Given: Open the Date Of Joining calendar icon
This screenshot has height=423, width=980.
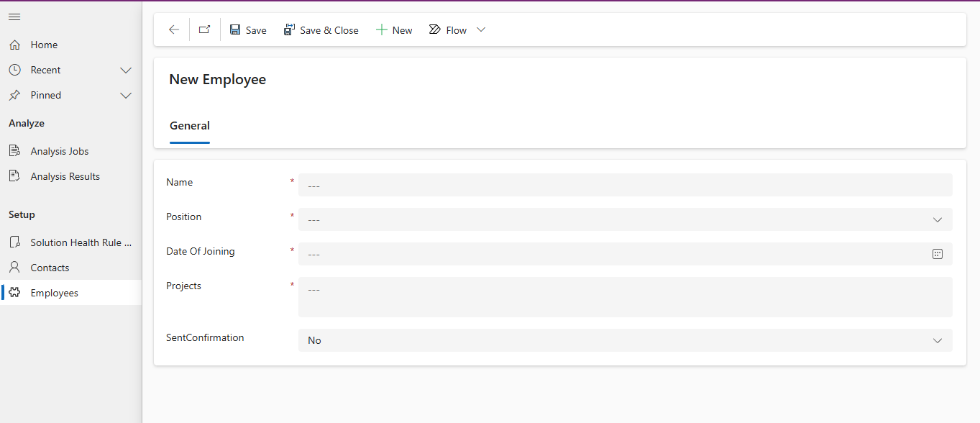Looking at the screenshot, I should coord(938,254).
